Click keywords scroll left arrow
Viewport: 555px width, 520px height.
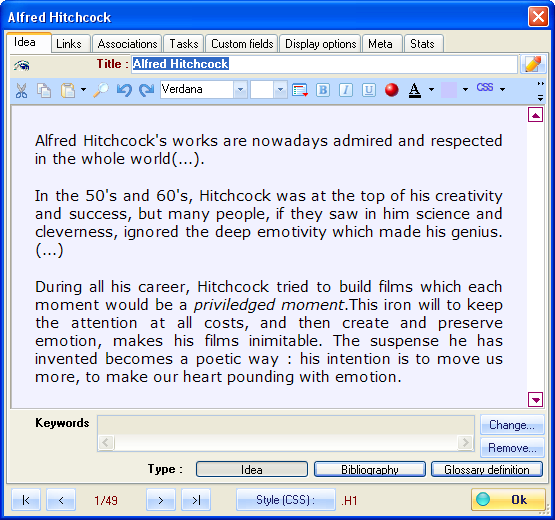click(x=106, y=442)
